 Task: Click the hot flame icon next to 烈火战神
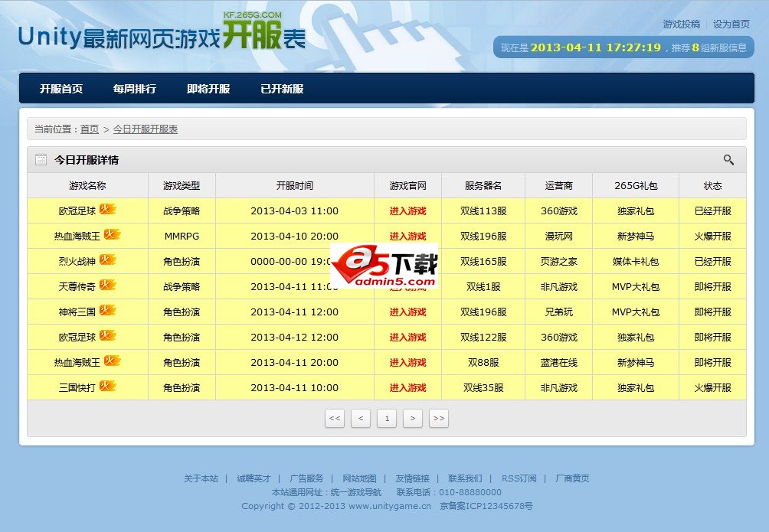107,259
